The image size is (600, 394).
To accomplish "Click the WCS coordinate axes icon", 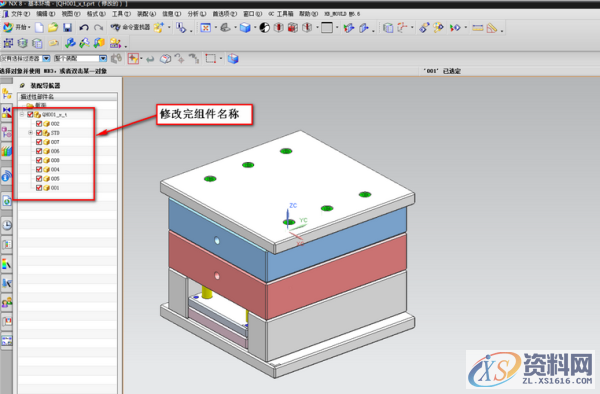I will [402, 28].
